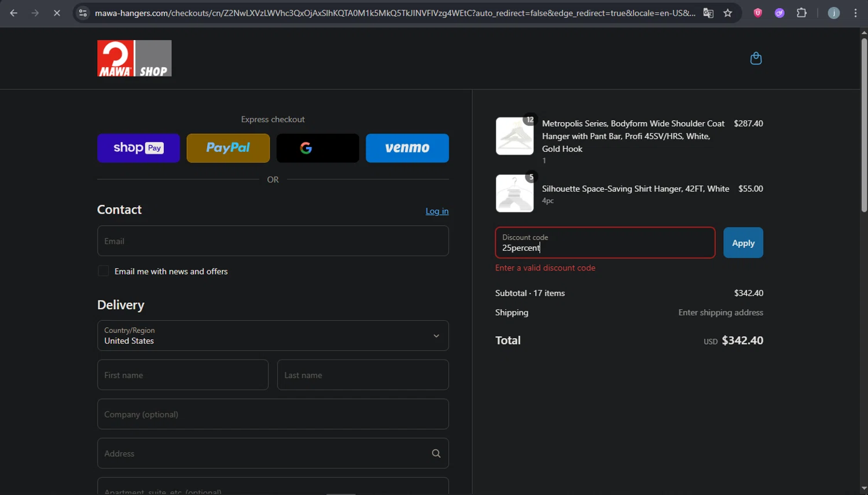Check out with Google Pay

(318, 148)
